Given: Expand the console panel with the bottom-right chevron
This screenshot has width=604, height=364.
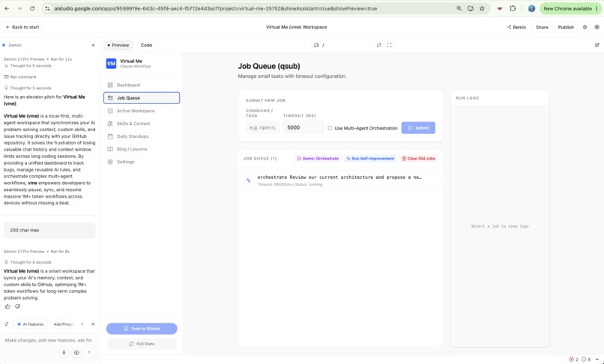Looking at the screenshot, I should coord(597,360).
